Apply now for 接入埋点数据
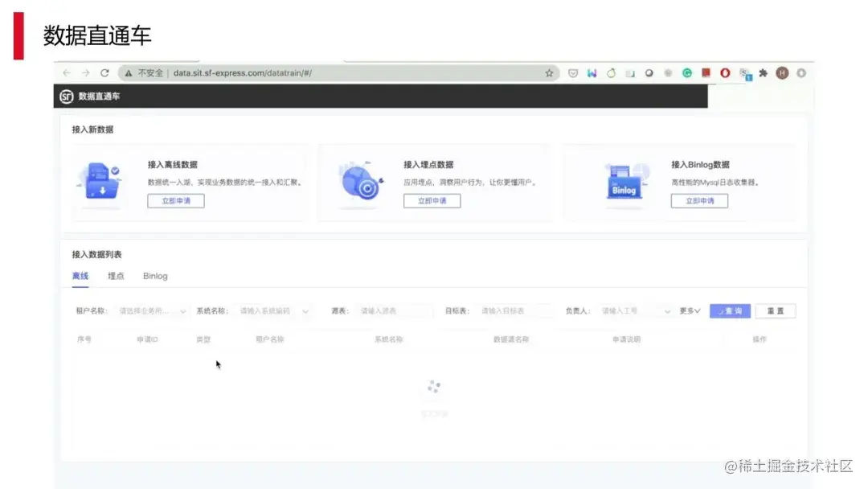Image resolution: width=868 pixels, height=489 pixels. [x=432, y=201]
